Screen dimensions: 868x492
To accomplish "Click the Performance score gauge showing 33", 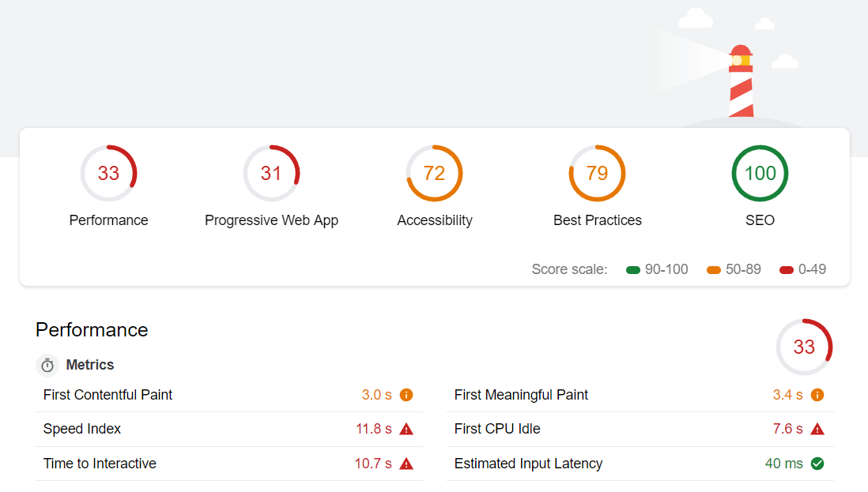I will click(109, 173).
